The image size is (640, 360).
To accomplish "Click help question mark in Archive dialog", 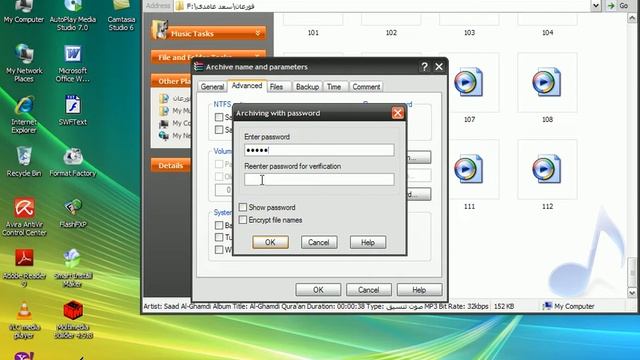I will (x=424, y=67).
